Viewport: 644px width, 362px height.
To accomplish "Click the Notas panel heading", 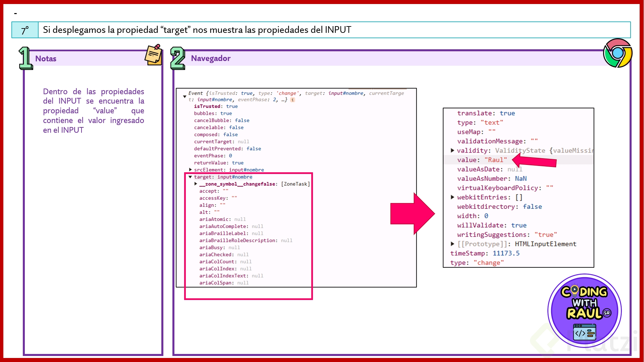I will (x=46, y=59).
